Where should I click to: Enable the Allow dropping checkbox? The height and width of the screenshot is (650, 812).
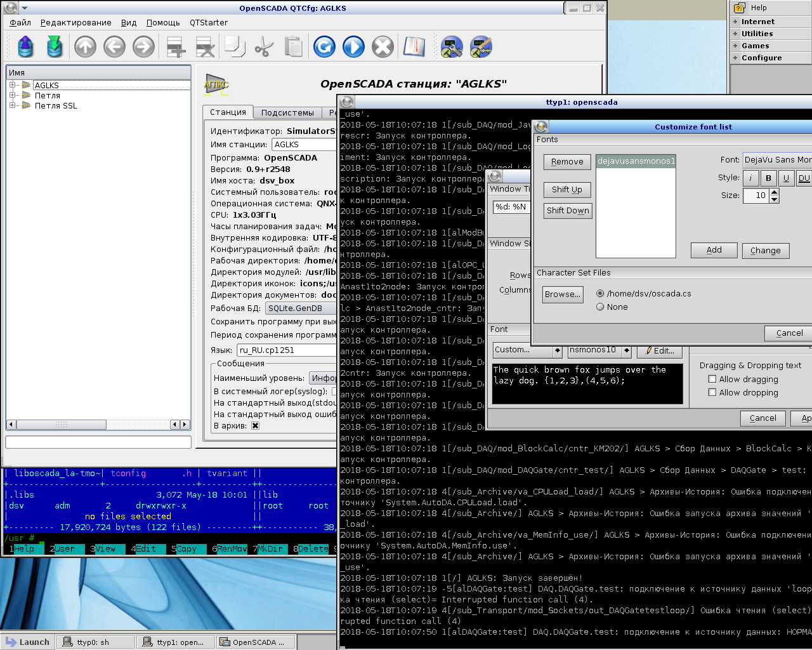pyautogui.click(x=712, y=392)
